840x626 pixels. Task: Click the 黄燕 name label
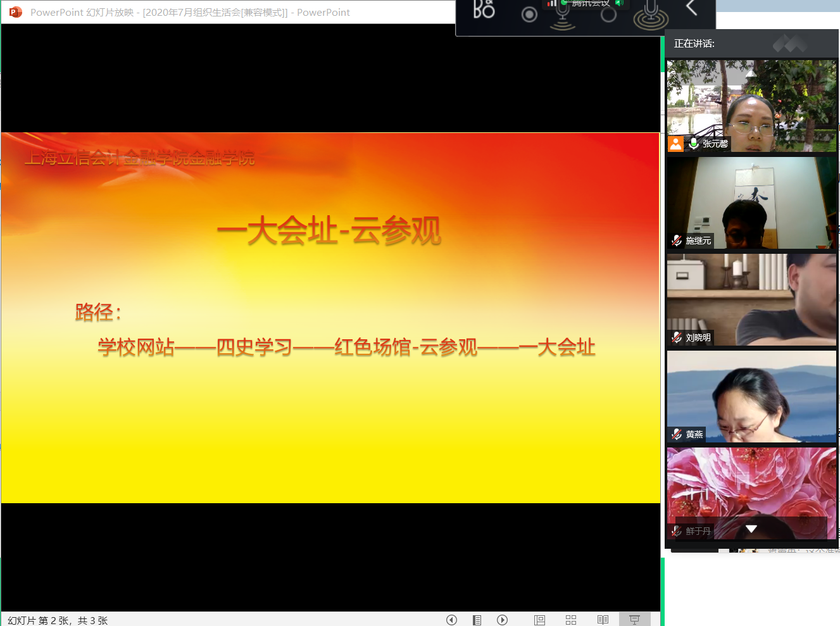tap(694, 434)
